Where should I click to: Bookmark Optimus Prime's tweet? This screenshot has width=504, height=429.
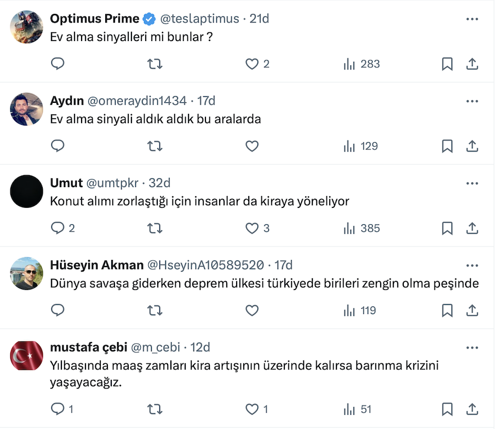point(447,64)
